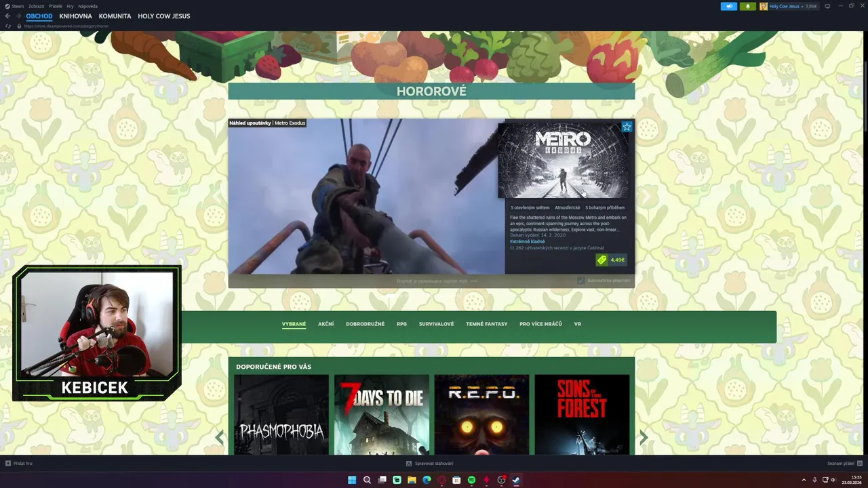Open the blue announcements megaphone button
Viewport: 868px width, 488px height.
pos(729,6)
